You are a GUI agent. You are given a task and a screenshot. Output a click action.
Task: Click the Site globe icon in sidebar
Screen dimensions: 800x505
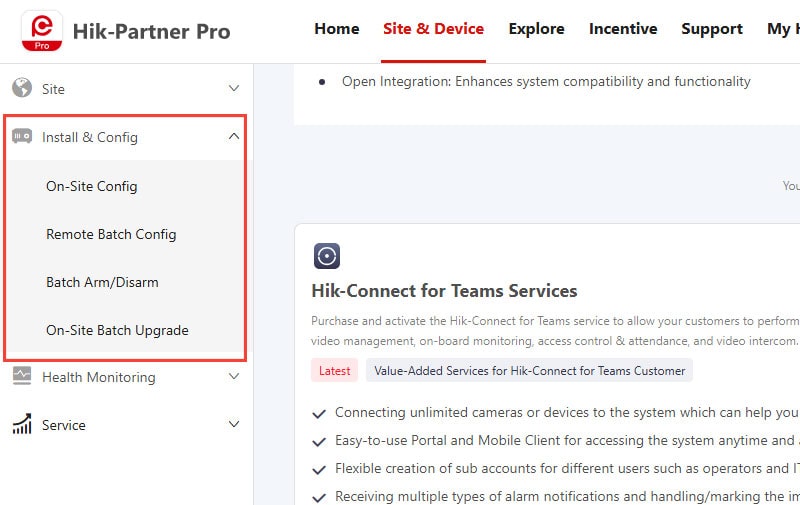point(22,88)
